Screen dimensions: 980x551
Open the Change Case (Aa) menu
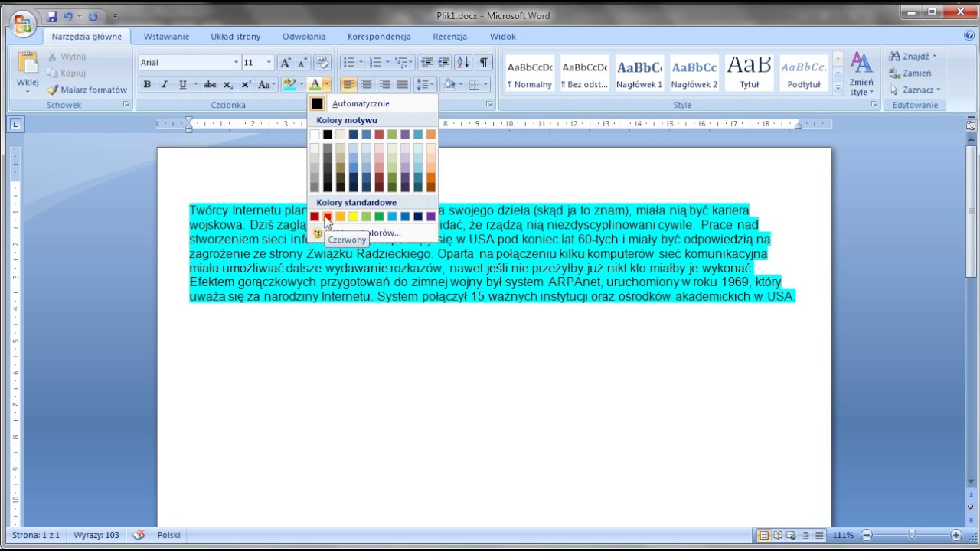[265, 84]
